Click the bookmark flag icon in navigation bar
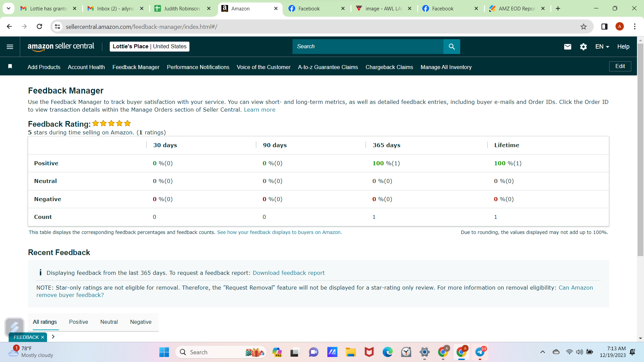Image resolution: width=644 pixels, height=362 pixels. (10, 66)
